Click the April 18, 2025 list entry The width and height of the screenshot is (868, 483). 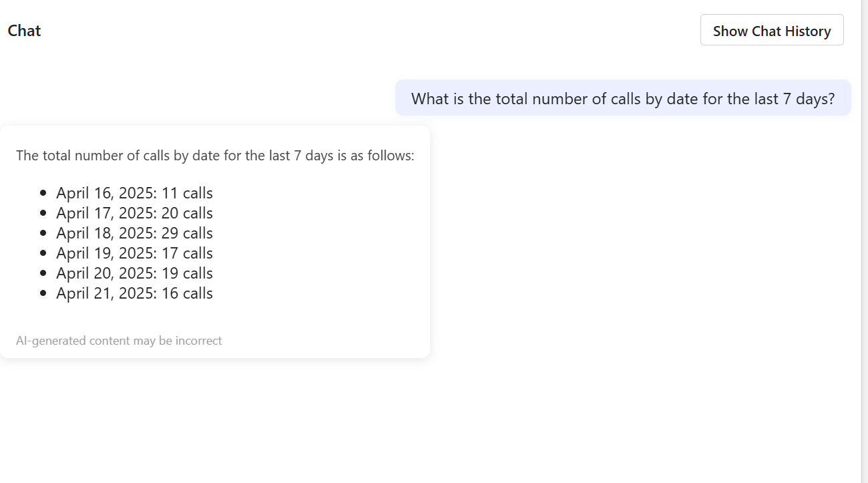click(134, 233)
